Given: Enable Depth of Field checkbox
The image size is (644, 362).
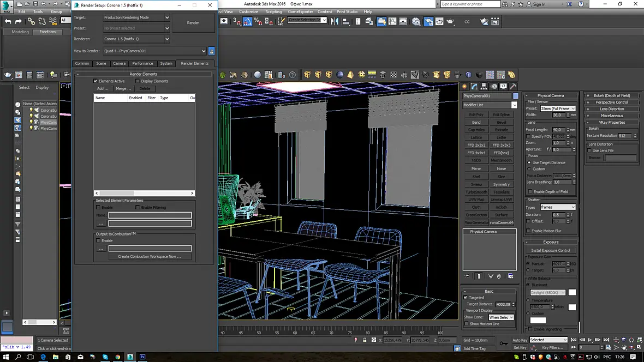Looking at the screenshot, I should [530, 192].
